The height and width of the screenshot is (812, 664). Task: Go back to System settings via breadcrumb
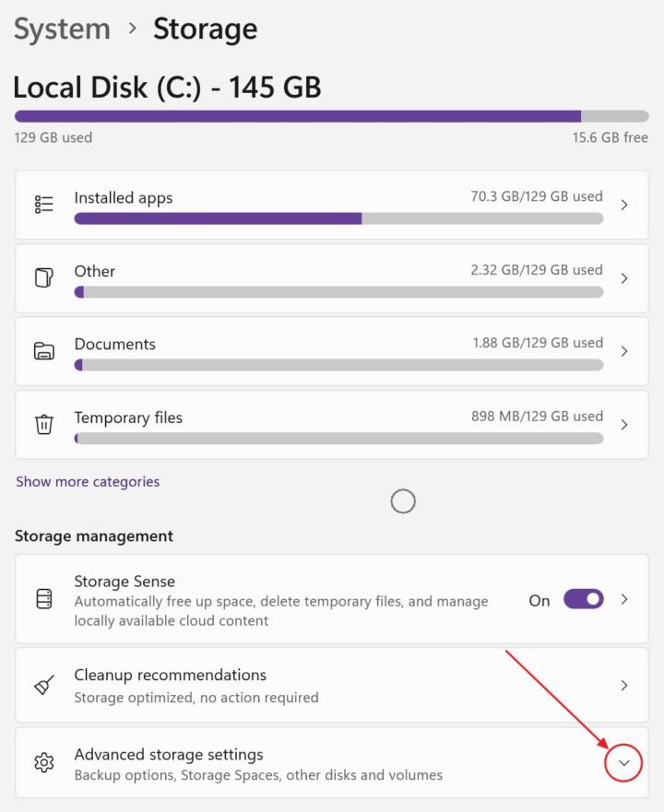point(62,29)
